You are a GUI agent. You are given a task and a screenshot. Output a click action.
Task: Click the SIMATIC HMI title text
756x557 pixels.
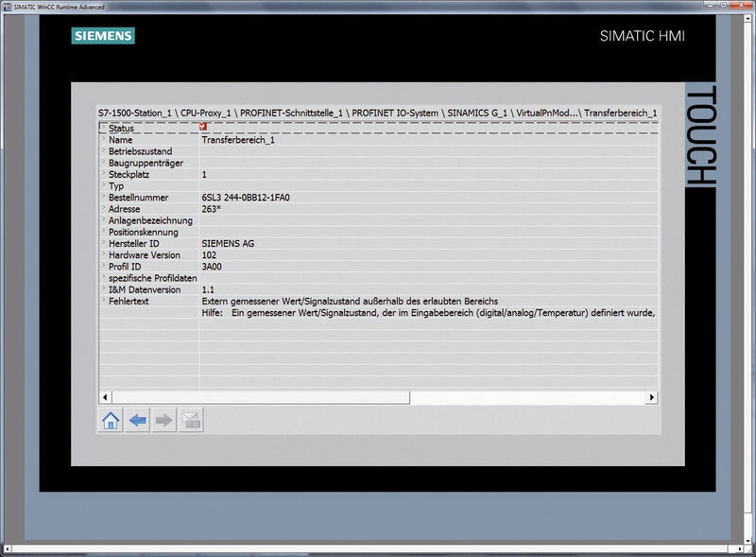tap(643, 36)
